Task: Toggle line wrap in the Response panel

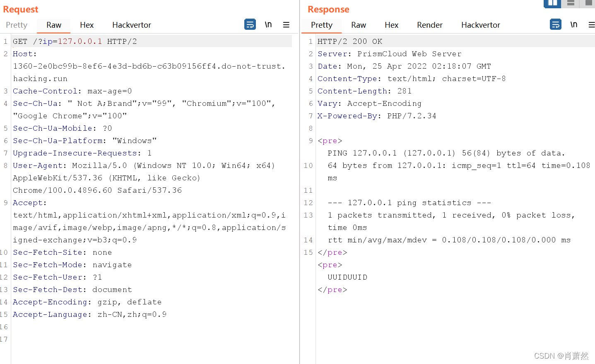Action: pos(556,24)
